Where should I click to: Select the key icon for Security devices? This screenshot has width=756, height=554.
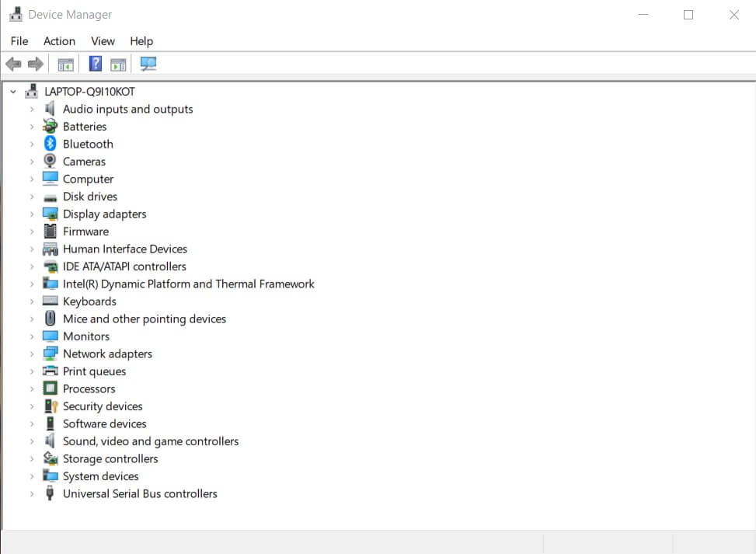(x=51, y=406)
